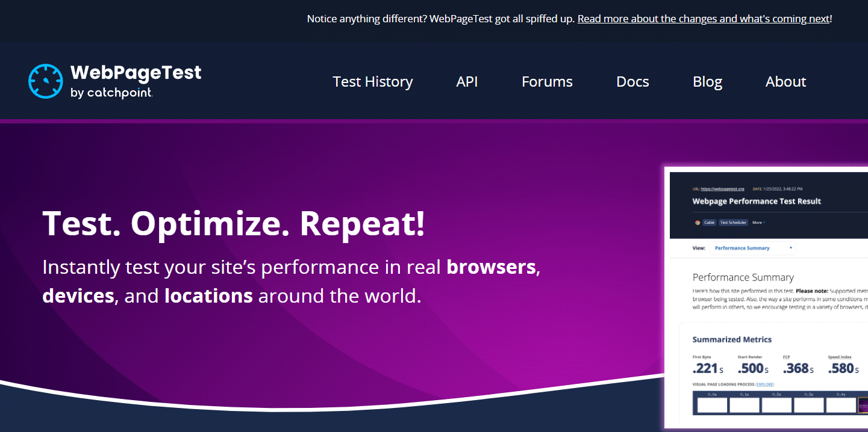Open the Test History page

pos(373,82)
